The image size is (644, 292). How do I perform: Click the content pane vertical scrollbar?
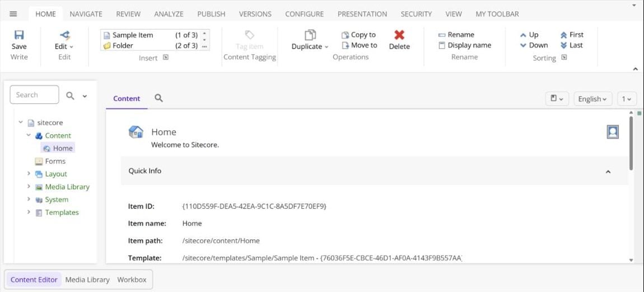pos(631,144)
